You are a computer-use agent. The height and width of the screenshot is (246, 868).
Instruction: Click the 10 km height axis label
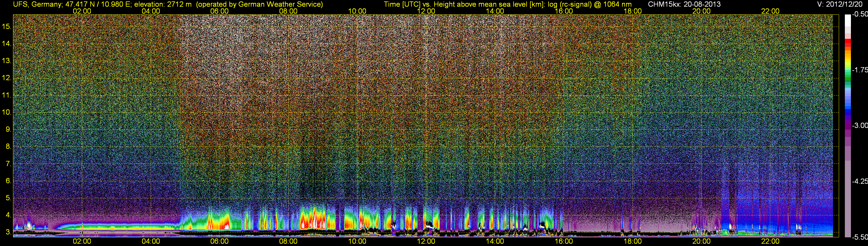(x=7, y=112)
